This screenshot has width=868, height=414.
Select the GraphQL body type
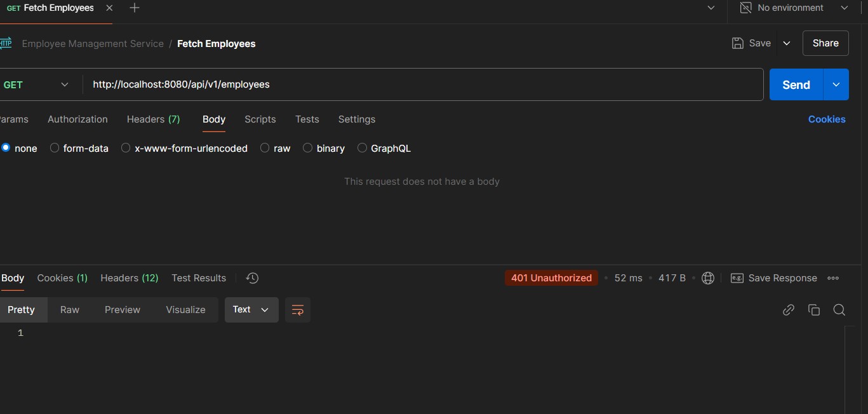(362, 147)
